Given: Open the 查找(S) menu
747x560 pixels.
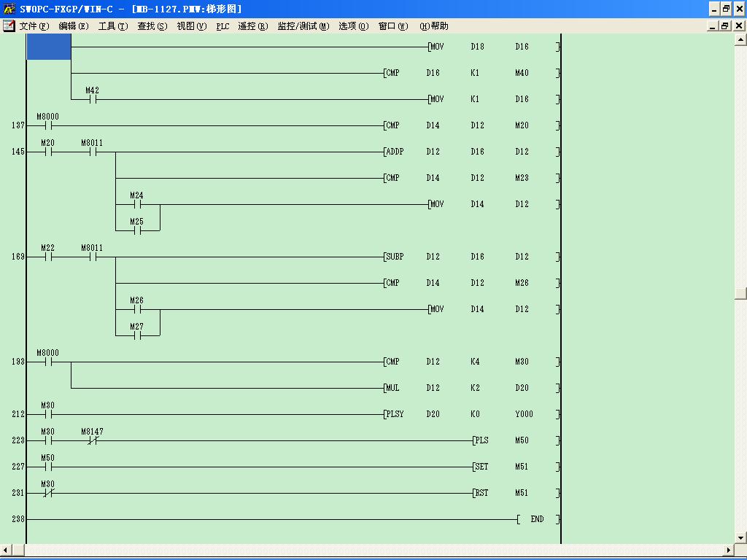Looking at the screenshot, I should click(x=152, y=26).
